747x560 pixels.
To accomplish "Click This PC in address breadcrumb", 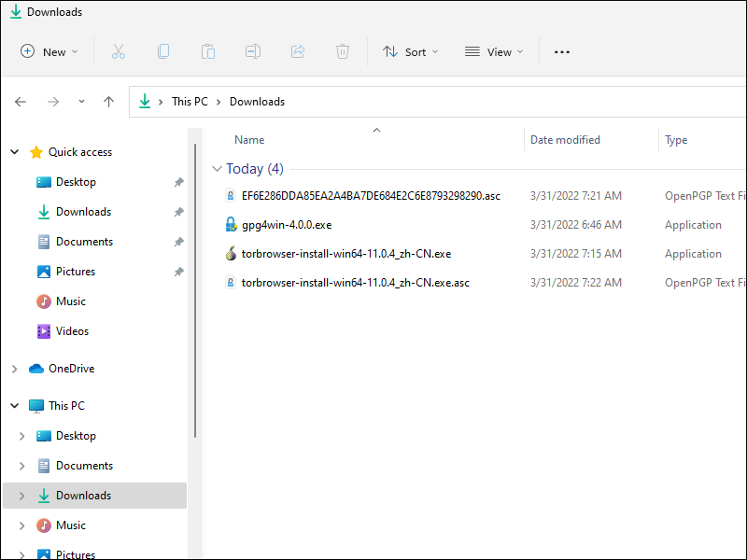I will click(190, 102).
